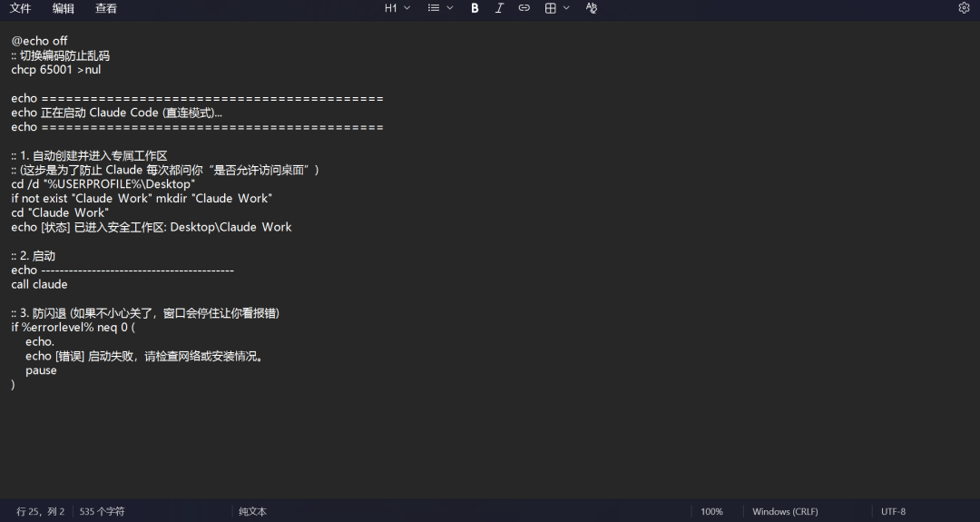Click the ":: 3. 防闪退" comment line
The width and height of the screenshot is (980, 522).
coord(145,313)
